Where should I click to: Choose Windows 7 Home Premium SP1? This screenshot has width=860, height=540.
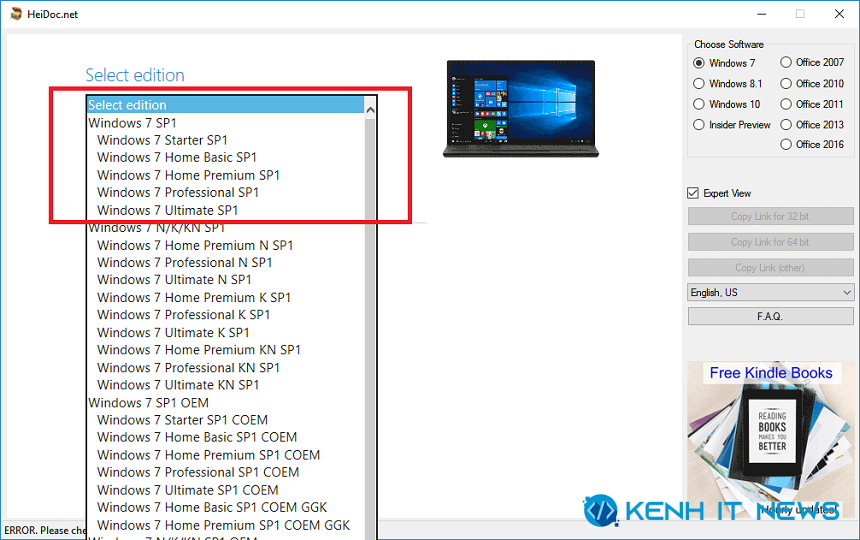pos(188,175)
